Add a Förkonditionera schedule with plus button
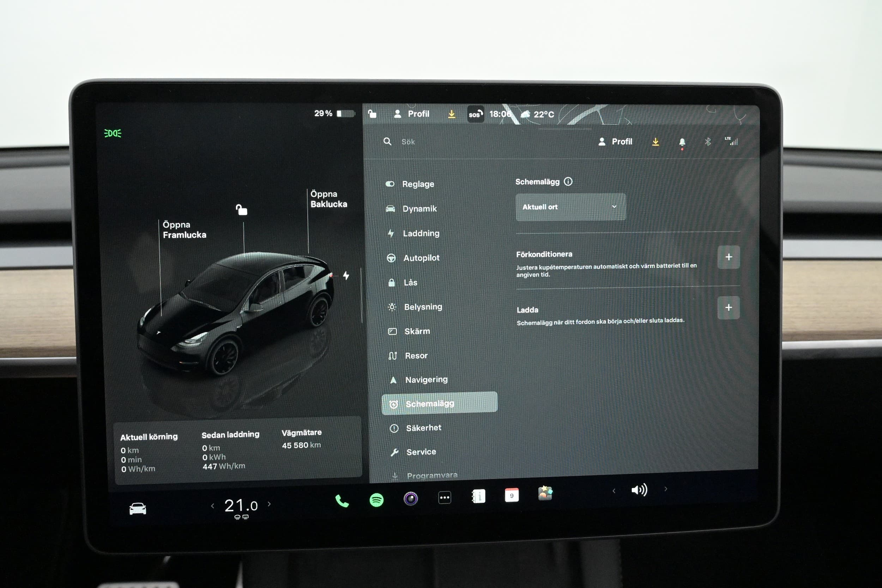 pos(729,257)
